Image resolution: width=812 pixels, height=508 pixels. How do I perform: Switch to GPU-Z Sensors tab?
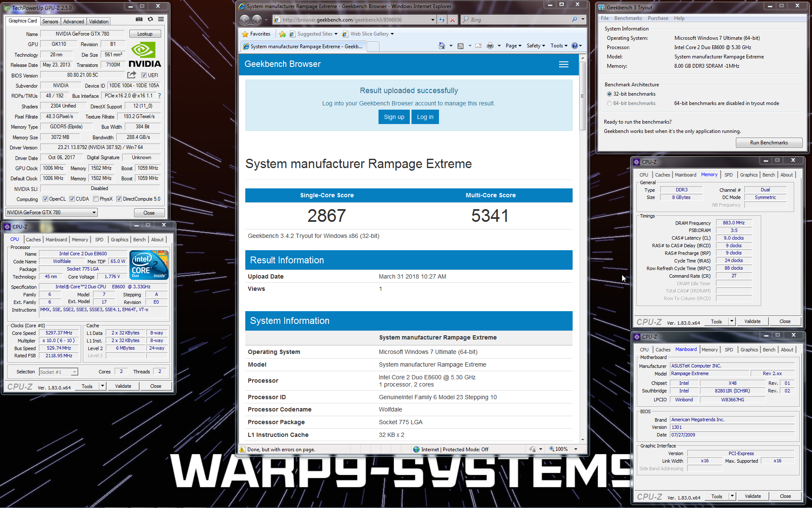[x=50, y=22]
